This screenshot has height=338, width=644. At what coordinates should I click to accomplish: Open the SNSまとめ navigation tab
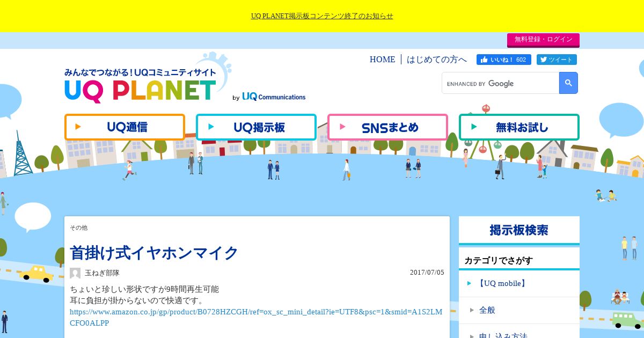[x=387, y=127]
